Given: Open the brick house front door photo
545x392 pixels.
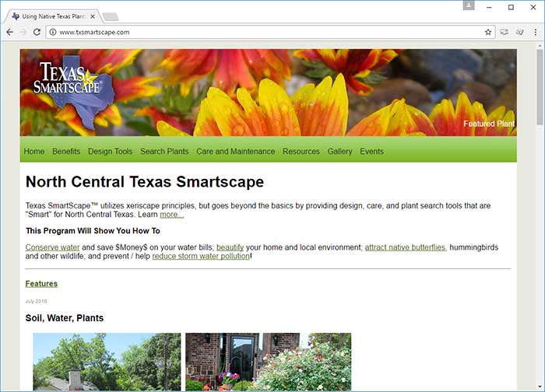Looking at the screenshot, I should (269, 362).
